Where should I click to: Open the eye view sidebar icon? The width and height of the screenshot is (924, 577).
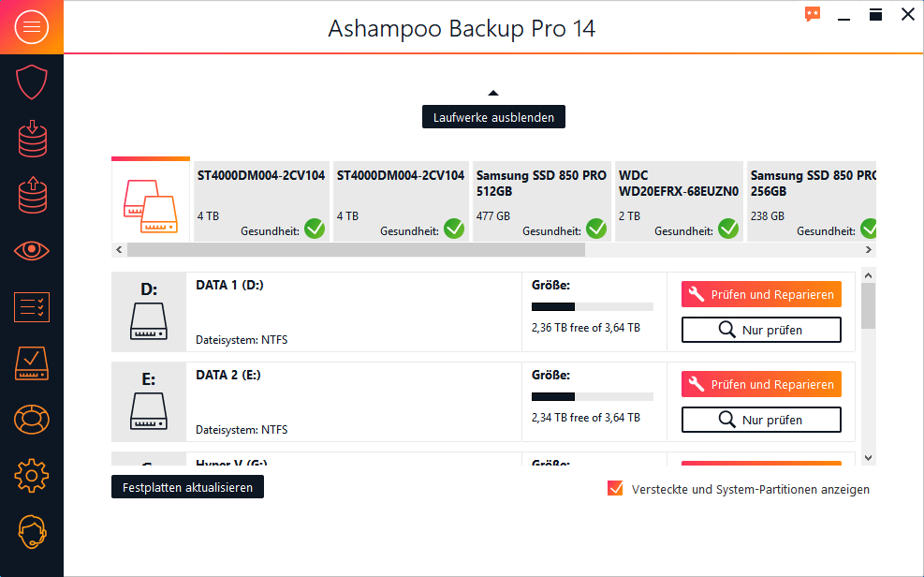coord(32,250)
